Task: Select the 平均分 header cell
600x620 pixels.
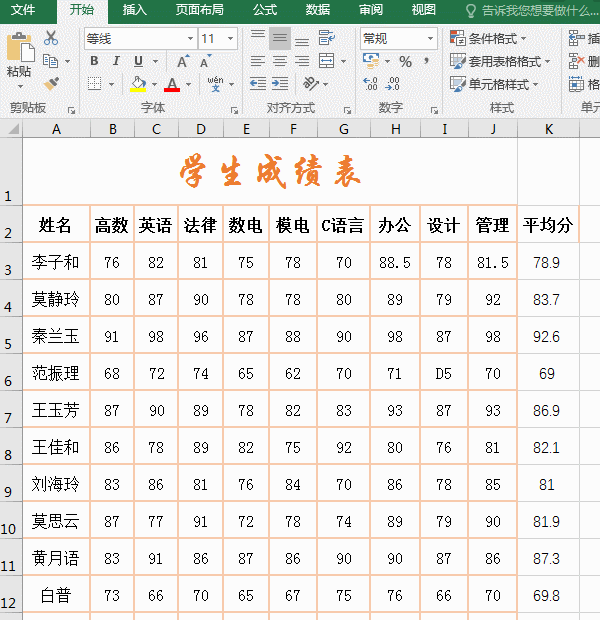Action: pyautogui.click(x=548, y=225)
